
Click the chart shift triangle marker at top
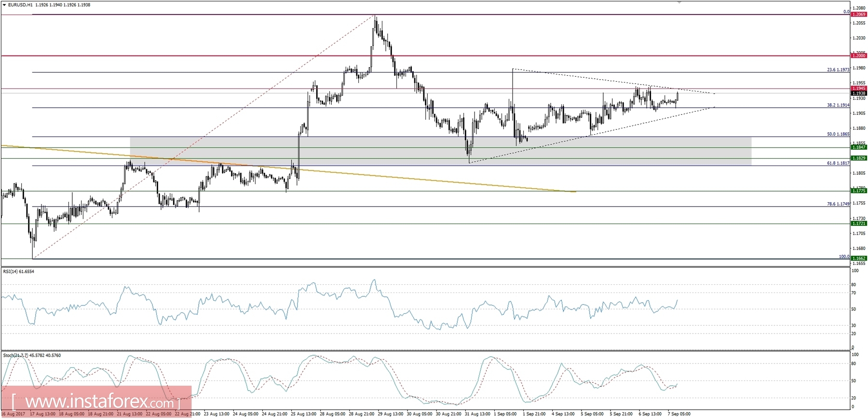coord(679,2)
